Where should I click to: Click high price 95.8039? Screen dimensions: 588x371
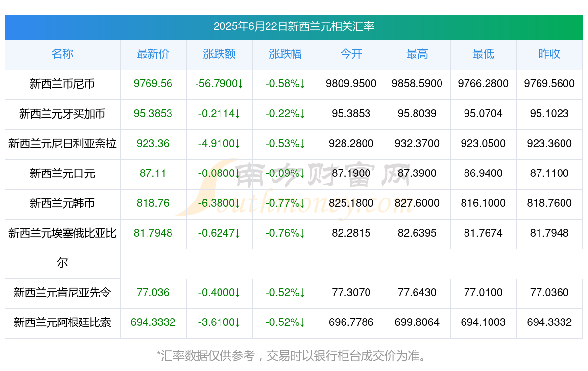(417, 114)
